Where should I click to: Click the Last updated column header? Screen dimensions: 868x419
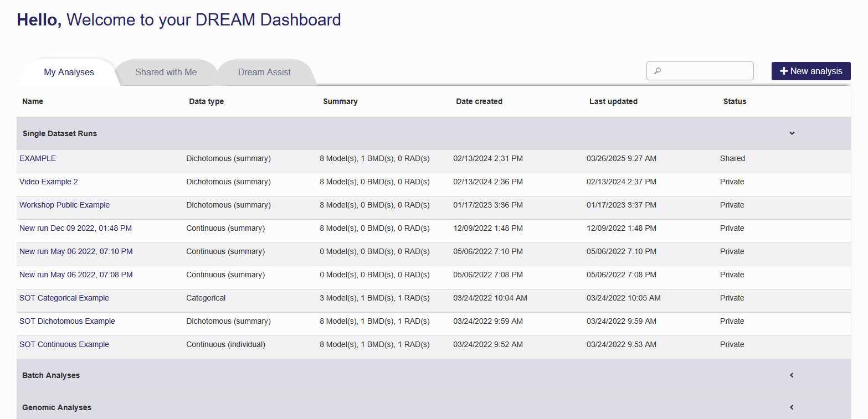pos(613,101)
